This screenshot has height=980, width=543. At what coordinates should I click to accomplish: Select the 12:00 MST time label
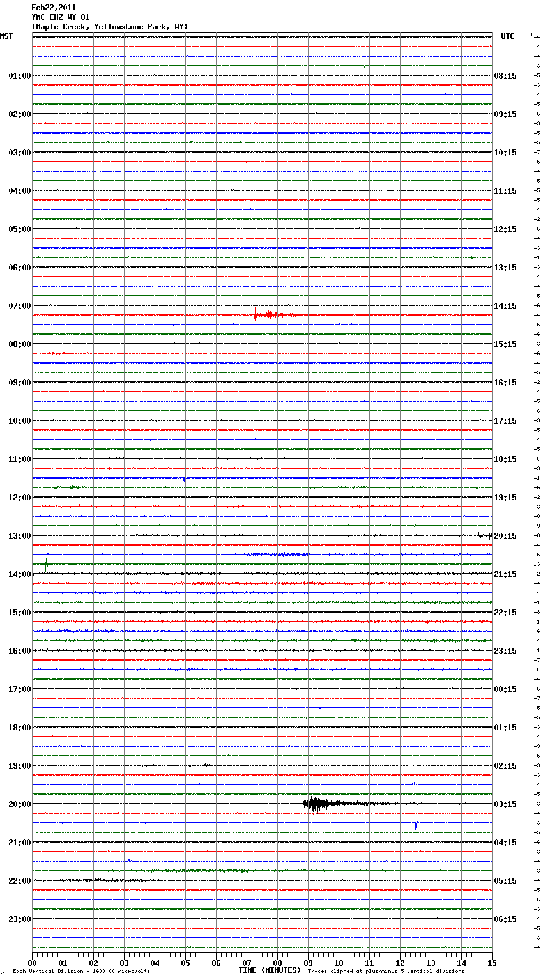click(20, 498)
